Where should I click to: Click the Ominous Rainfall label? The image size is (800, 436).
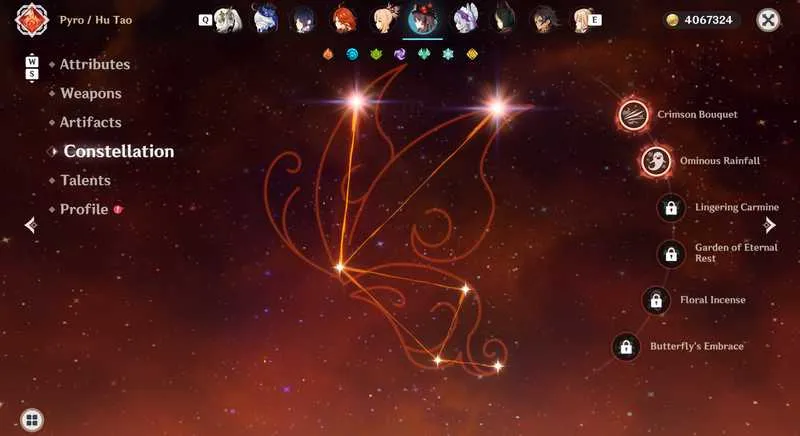click(x=720, y=161)
